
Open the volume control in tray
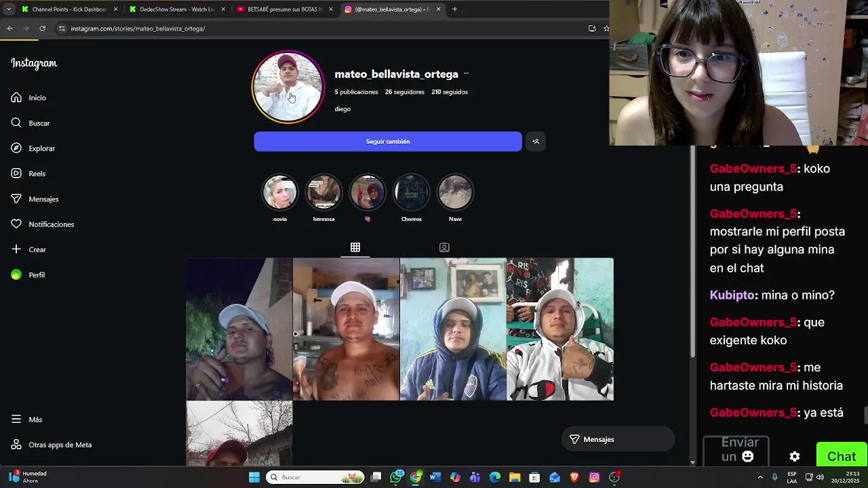coord(821,477)
